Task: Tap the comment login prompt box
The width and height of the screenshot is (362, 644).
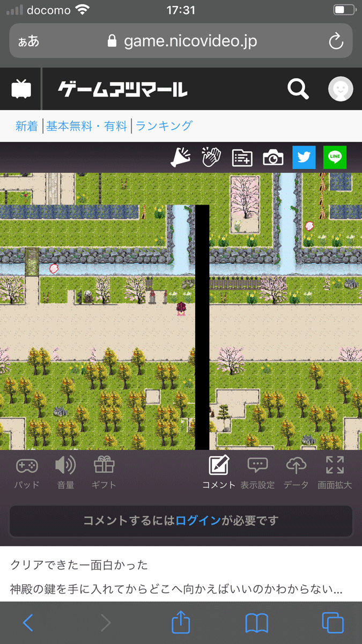Action: tap(181, 521)
